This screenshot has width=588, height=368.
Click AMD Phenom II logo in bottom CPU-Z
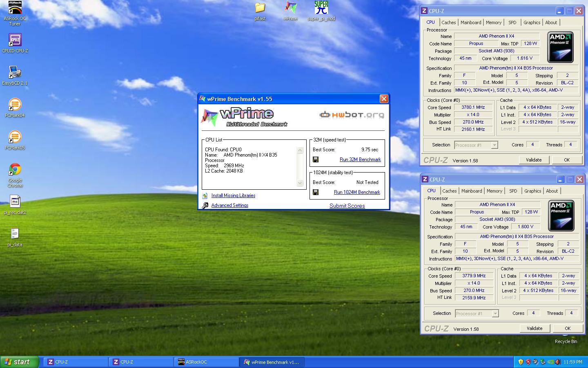[561, 215]
